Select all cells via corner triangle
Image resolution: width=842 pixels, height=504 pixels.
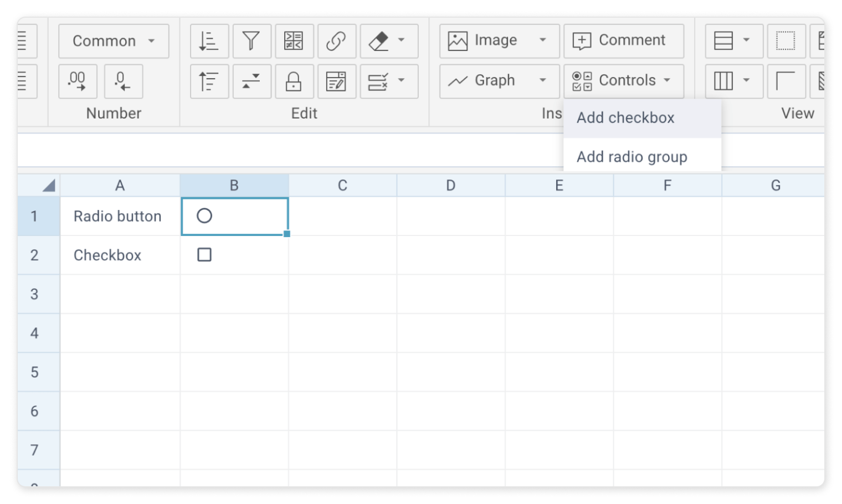[39, 186]
